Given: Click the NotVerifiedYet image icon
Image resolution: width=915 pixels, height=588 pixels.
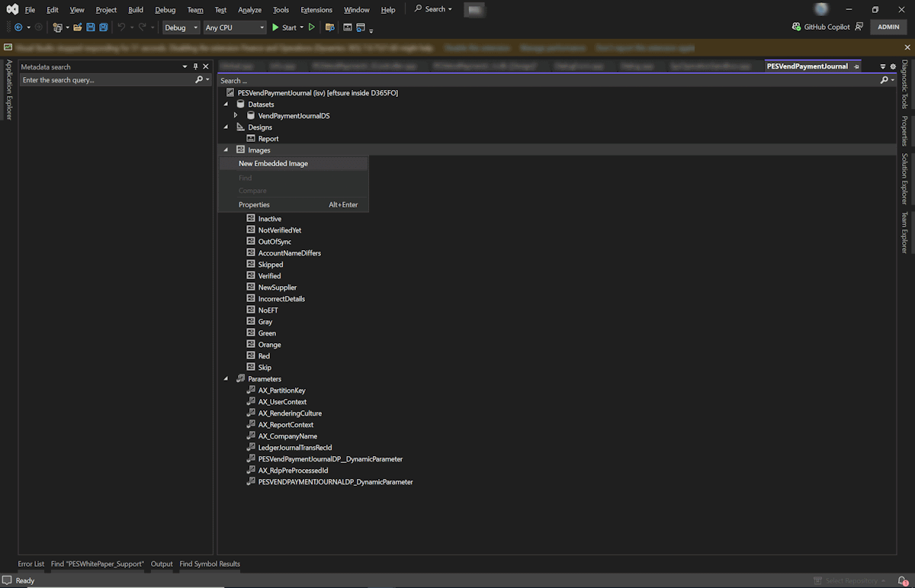Looking at the screenshot, I should [251, 230].
